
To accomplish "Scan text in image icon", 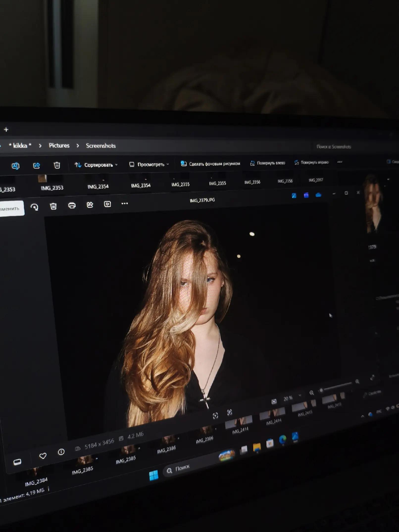I will click(229, 412).
